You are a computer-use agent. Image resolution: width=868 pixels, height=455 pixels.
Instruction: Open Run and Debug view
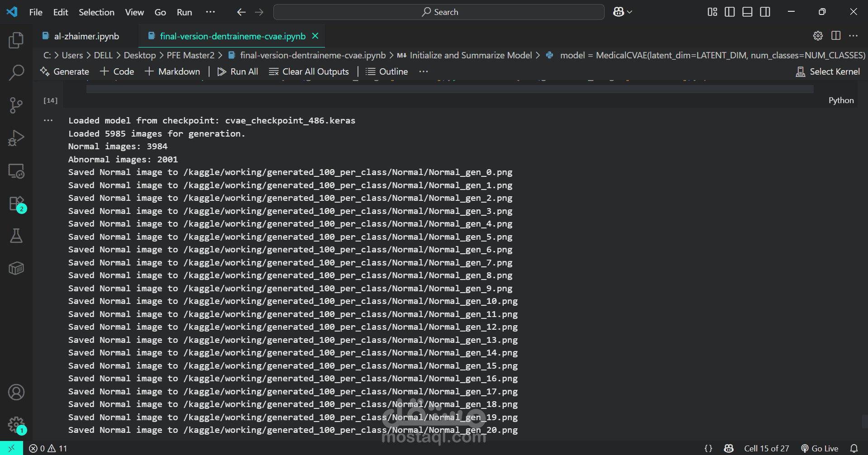pyautogui.click(x=16, y=138)
